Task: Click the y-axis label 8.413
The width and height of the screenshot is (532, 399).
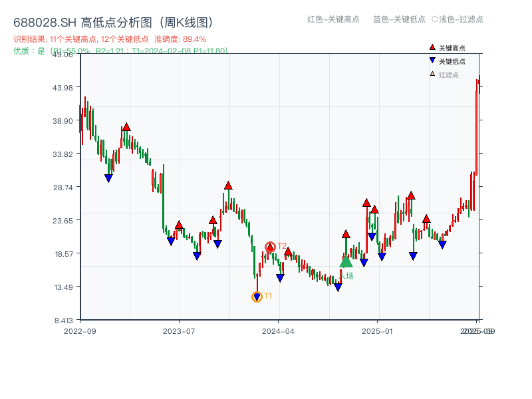Action: click(x=64, y=321)
